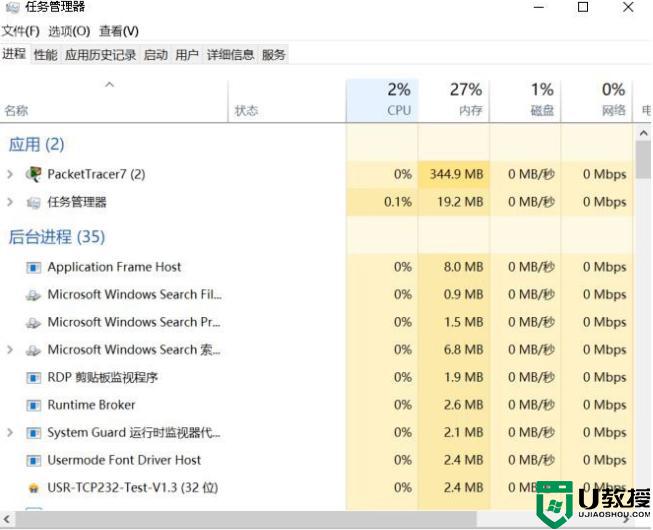This screenshot has width=653, height=530.
Task: Click the vertical scrollbar up arrow
Action: (x=644, y=133)
